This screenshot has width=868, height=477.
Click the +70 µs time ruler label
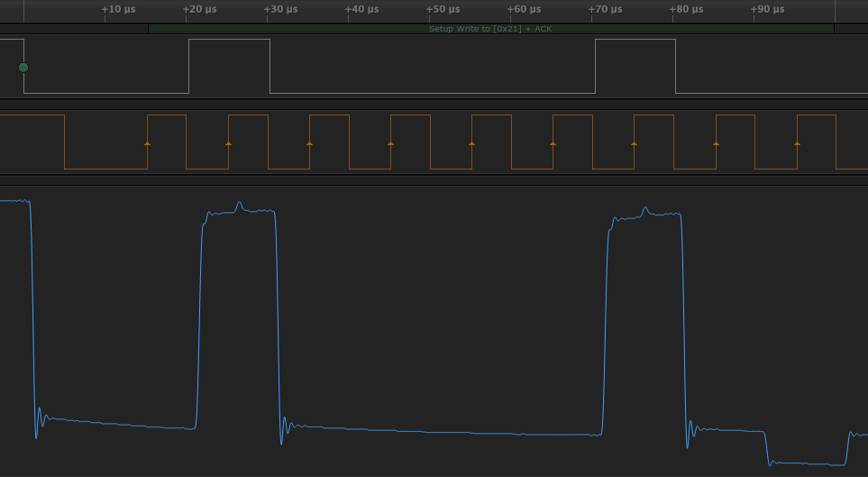click(605, 9)
